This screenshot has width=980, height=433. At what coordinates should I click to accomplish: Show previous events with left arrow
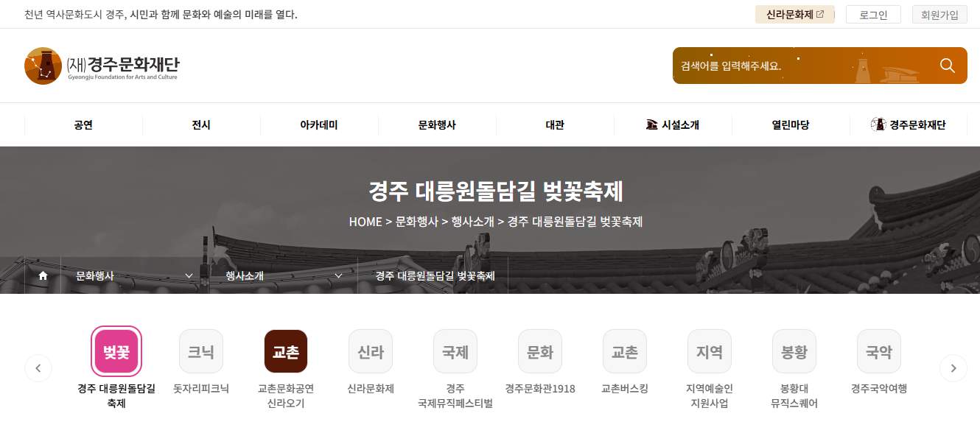[38, 368]
